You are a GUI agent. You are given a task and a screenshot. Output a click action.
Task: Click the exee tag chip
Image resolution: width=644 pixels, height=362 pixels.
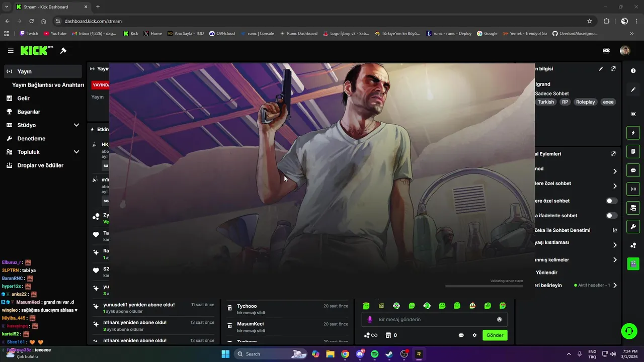(608, 102)
